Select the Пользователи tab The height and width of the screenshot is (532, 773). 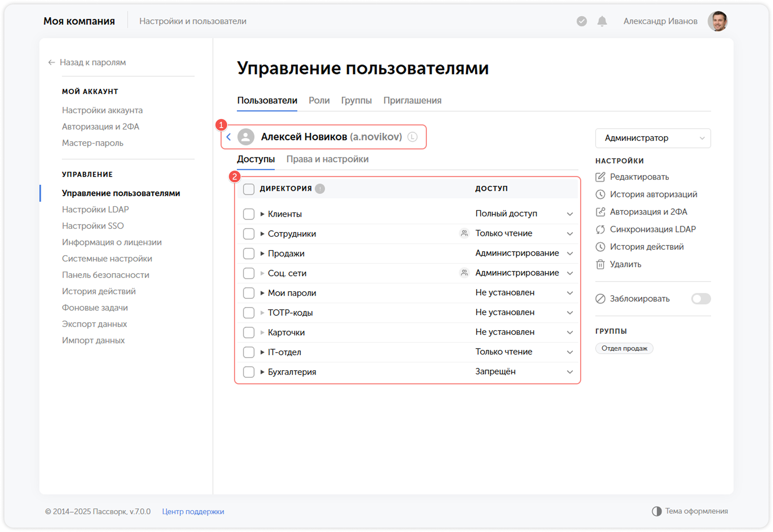pos(267,101)
